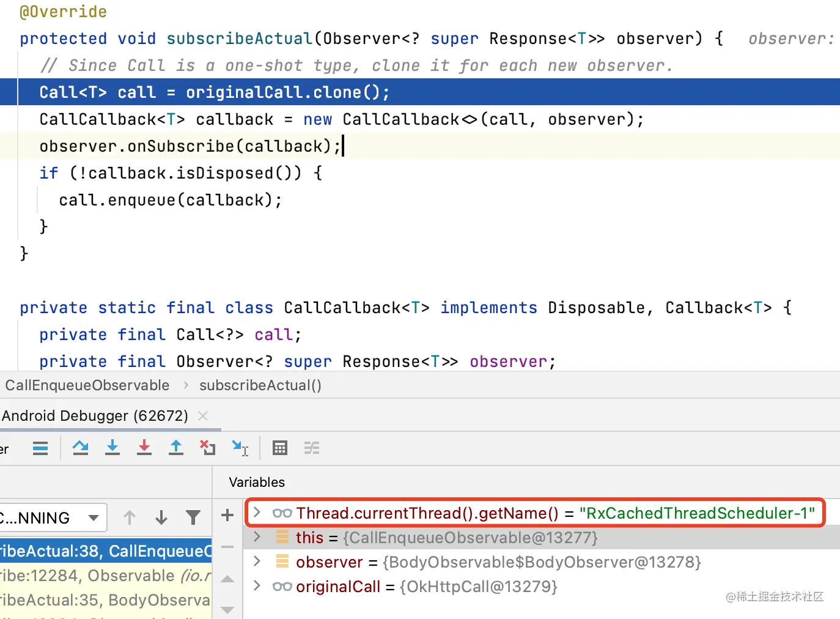
Task: Move to previous frame with up arrow
Action: coord(130,517)
